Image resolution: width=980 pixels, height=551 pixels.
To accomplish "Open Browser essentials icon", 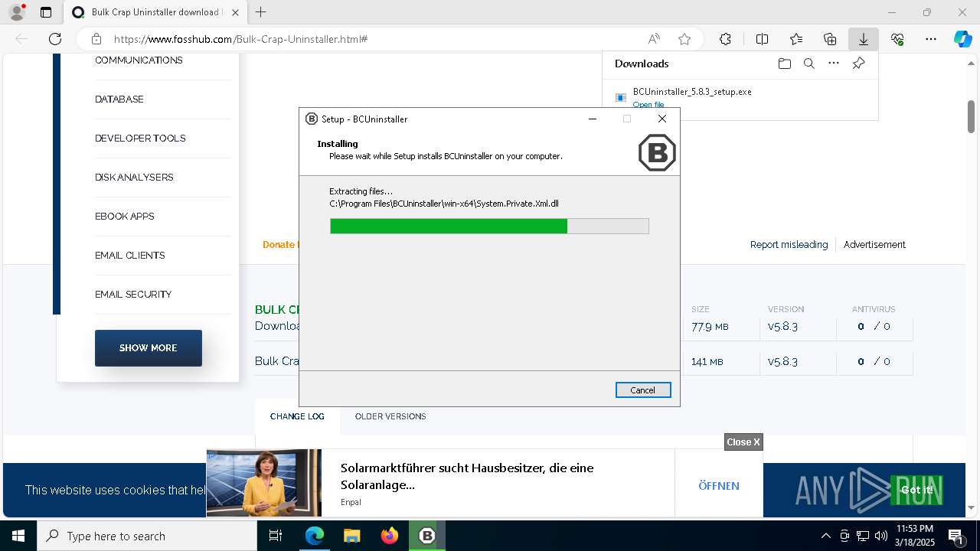I will 897,39.
